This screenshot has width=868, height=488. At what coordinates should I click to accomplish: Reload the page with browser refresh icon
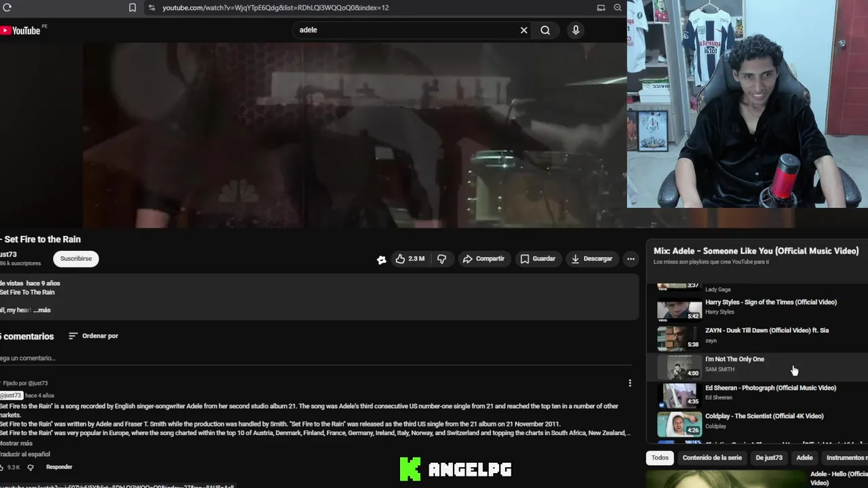pos(7,7)
